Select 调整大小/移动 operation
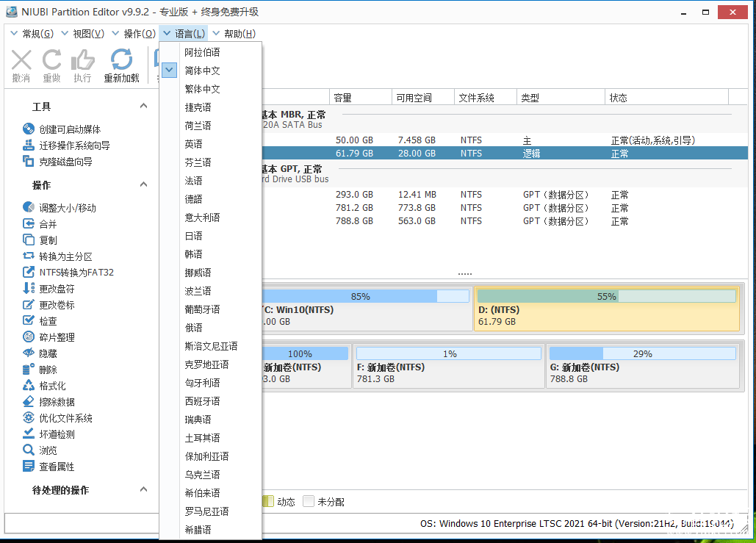 click(x=60, y=208)
